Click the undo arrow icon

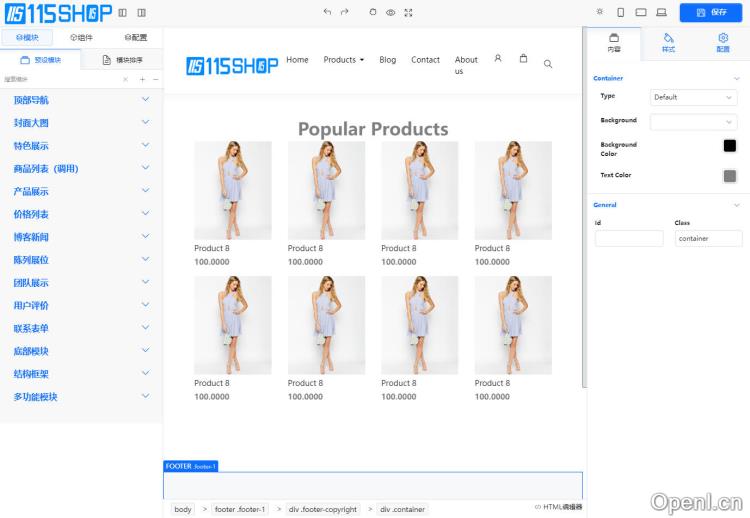pos(327,12)
